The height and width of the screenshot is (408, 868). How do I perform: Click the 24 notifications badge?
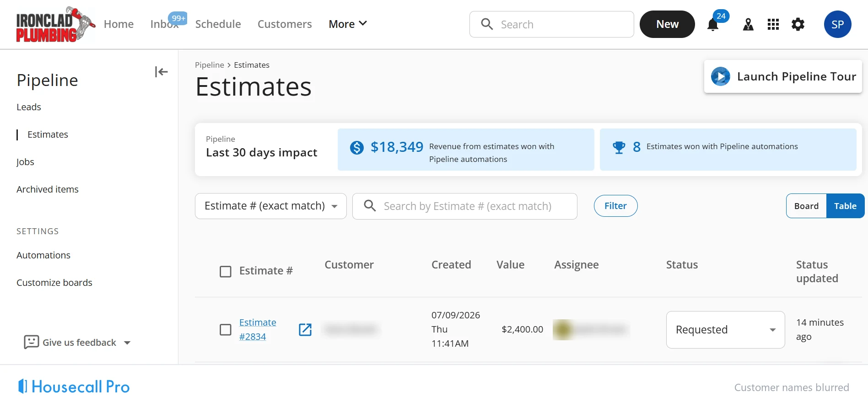click(x=721, y=16)
